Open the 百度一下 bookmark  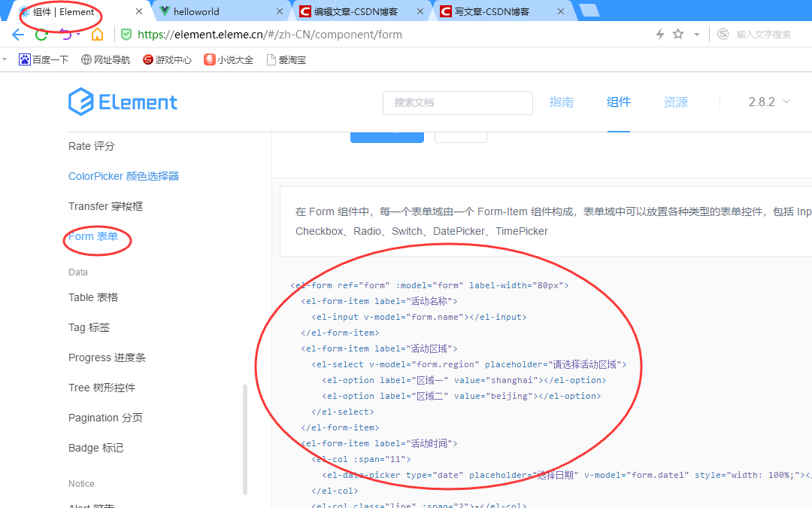point(44,59)
